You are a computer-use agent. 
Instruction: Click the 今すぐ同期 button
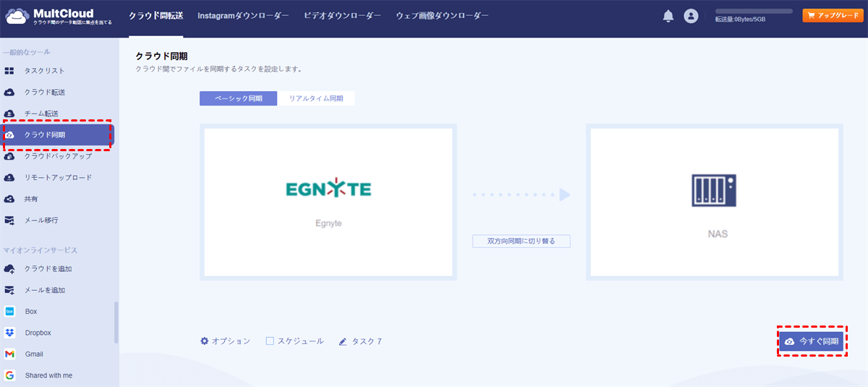pyautogui.click(x=811, y=341)
